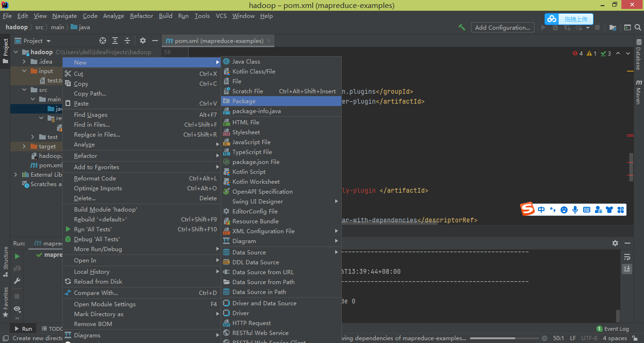Image resolution: width=644 pixels, height=343 pixels.
Task: Open the Event Log
Action: click(x=612, y=329)
